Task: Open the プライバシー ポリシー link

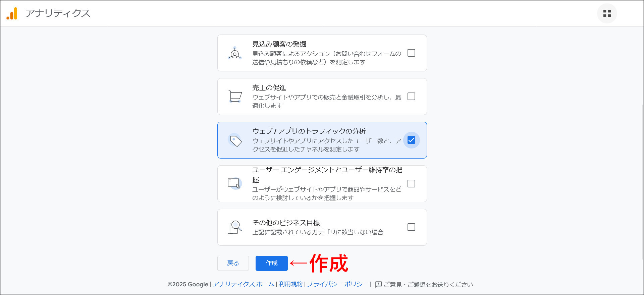Action: pyautogui.click(x=338, y=284)
